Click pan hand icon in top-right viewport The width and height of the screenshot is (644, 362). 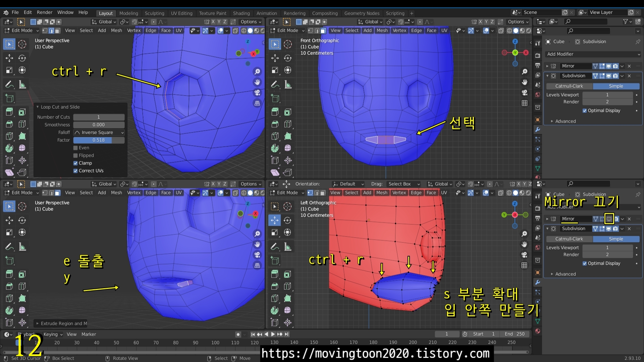point(525,82)
